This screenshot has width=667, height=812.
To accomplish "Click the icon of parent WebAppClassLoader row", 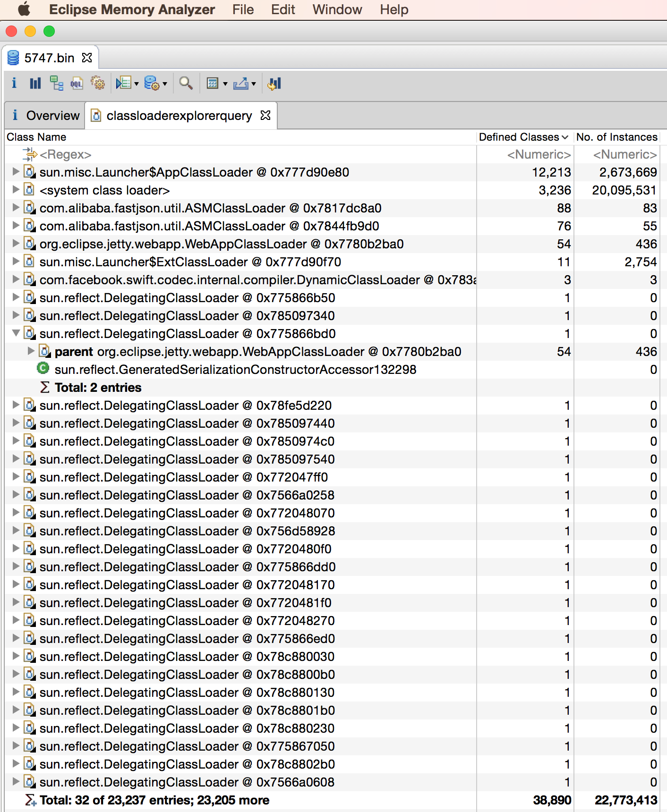I will click(45, 351).
